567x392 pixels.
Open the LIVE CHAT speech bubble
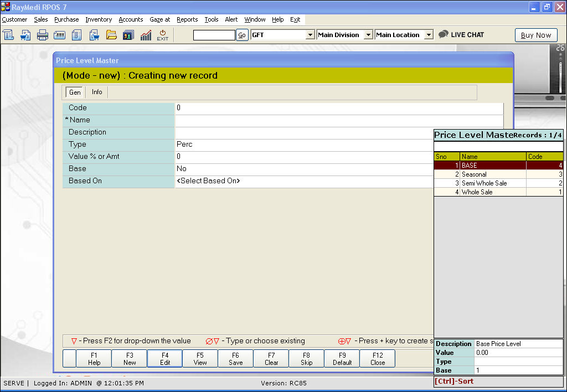click(x=444, y=34)
